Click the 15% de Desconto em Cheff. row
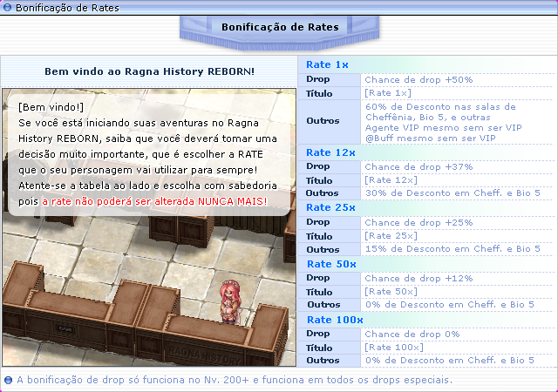The height and width of the screenshot is (392, 558). pos(452,248)
